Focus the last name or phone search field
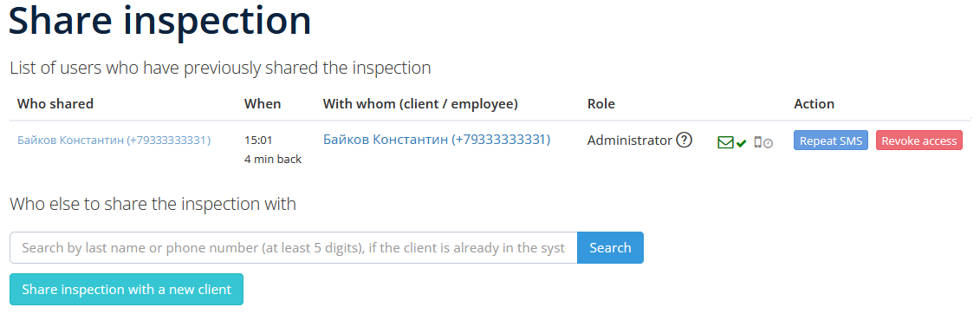Image resolution: width=980 pixels, height=314 pixels. pos(293,248)
